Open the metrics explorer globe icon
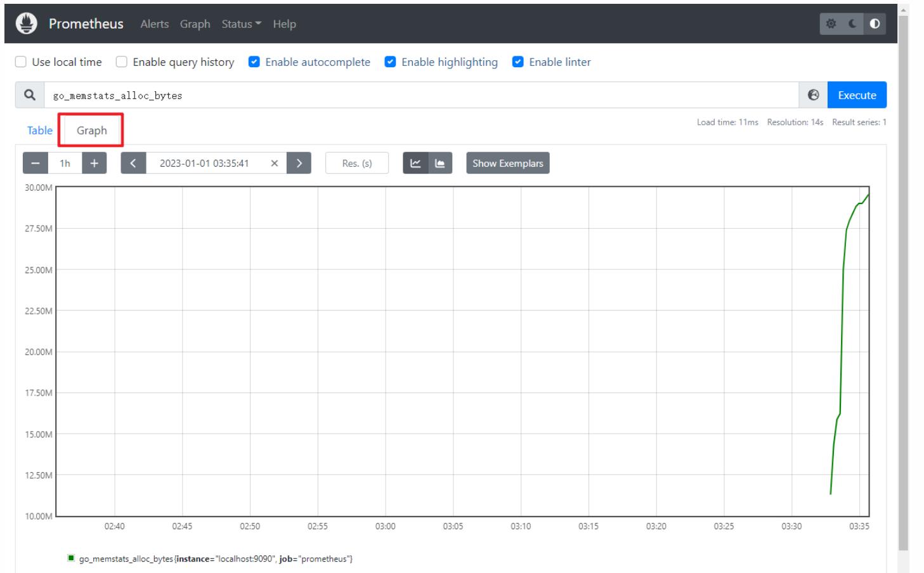924x573 pixels. [813, 95]
